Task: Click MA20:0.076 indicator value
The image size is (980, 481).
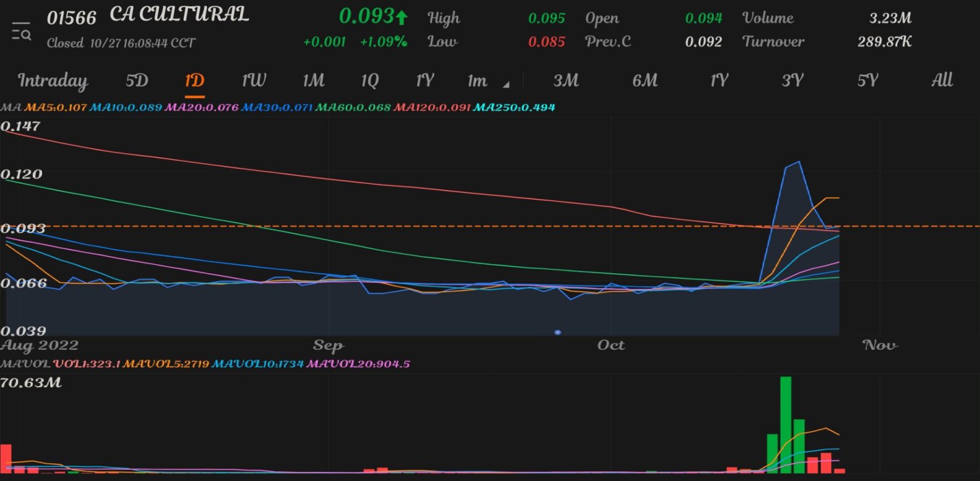Action: [x=202, y=107]
